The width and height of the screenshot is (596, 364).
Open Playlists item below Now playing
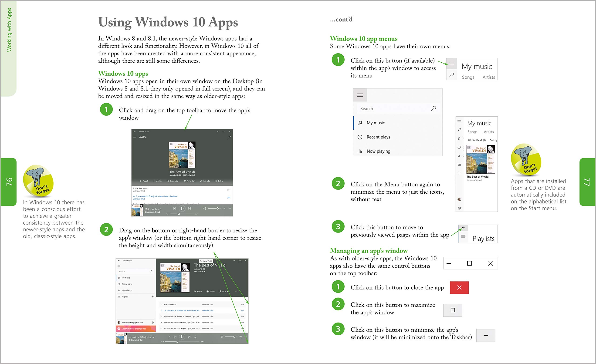(125, 297)
